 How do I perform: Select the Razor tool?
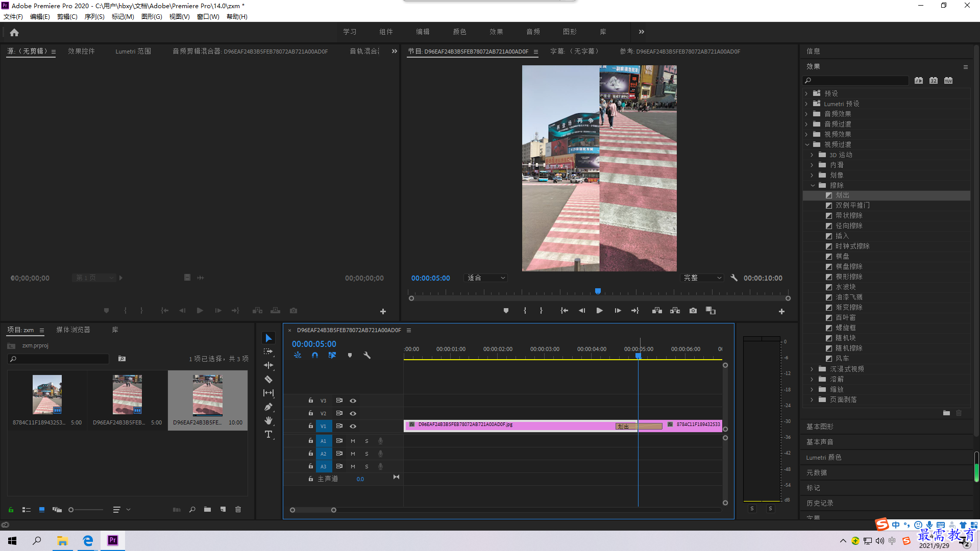[268, 379]
